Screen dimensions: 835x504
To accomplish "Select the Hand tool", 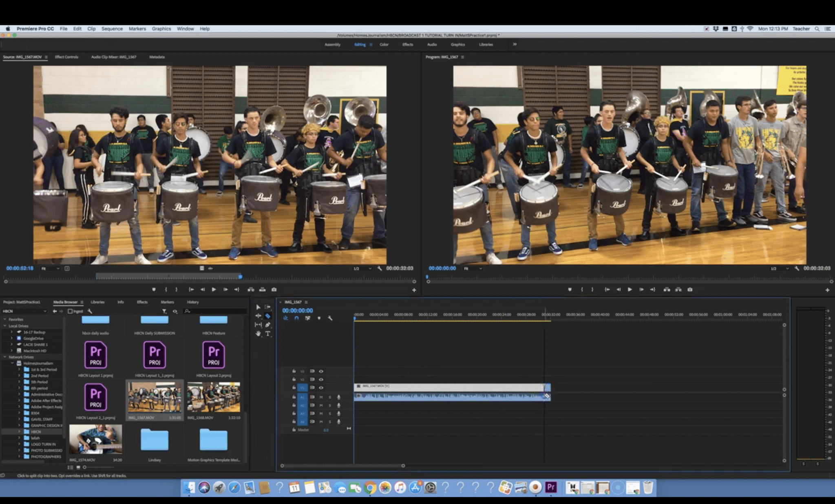I will (x=258, y=334).
